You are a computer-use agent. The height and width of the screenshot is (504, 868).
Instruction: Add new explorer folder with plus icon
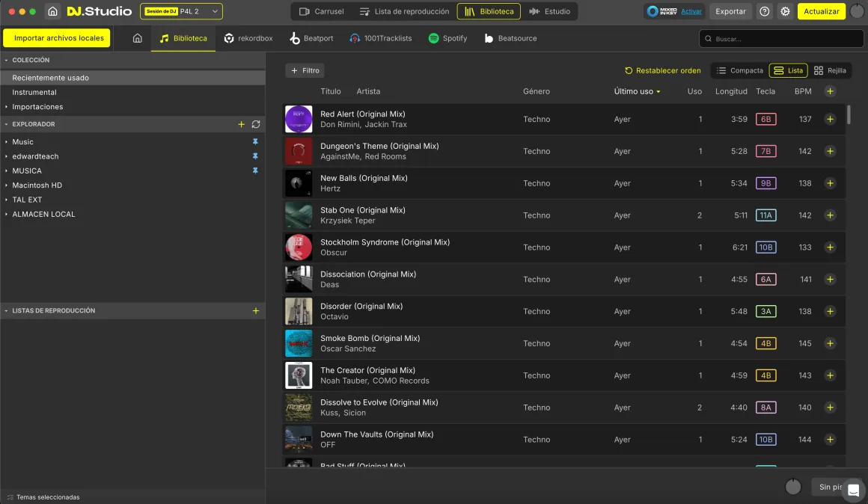242,124
